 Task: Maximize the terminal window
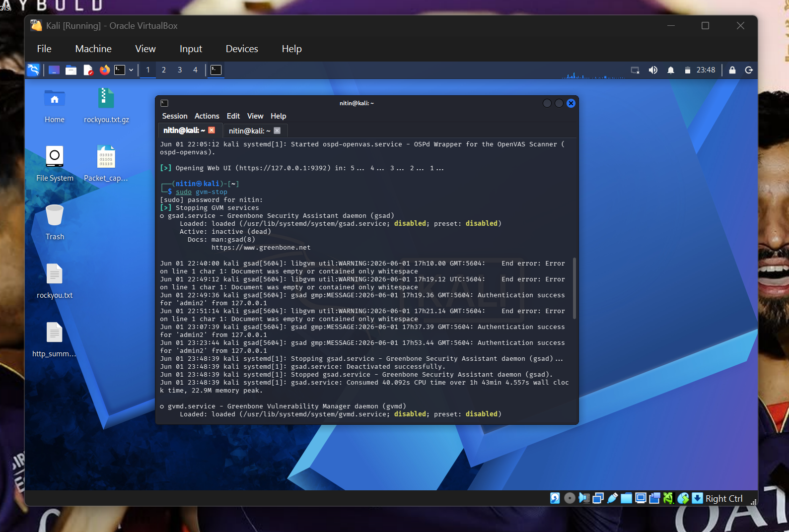tap(559, 103)
